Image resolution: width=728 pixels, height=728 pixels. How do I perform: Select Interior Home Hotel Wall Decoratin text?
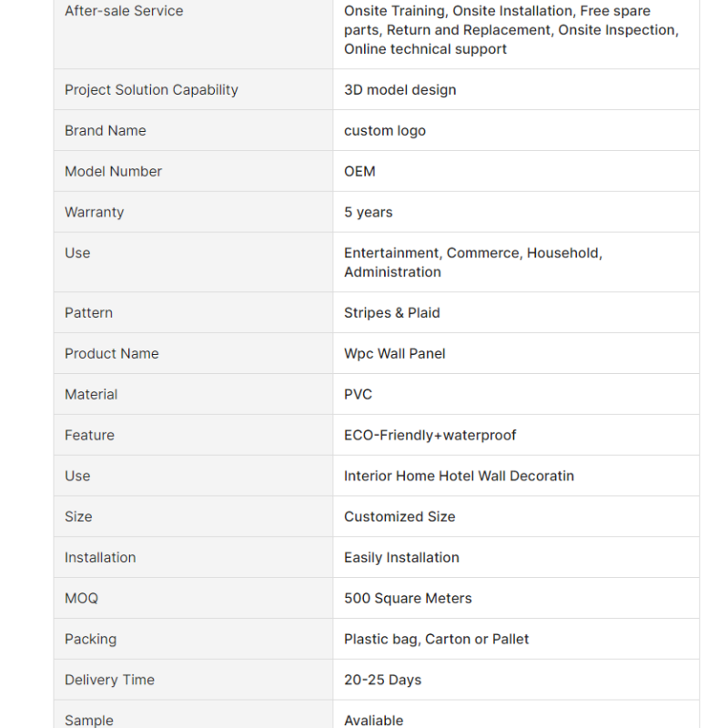(x=459, y=476)
